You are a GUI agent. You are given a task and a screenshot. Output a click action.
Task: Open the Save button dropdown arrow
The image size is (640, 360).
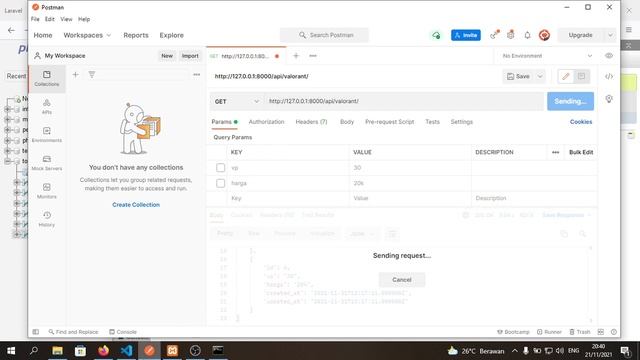[x=540, y=76]
